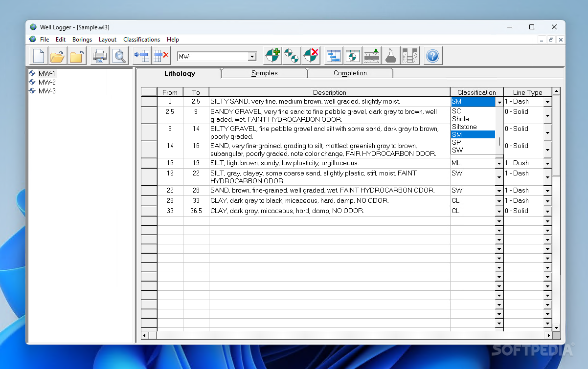Open Classification dropdown for 22 to 28 row

click(499, 191)
